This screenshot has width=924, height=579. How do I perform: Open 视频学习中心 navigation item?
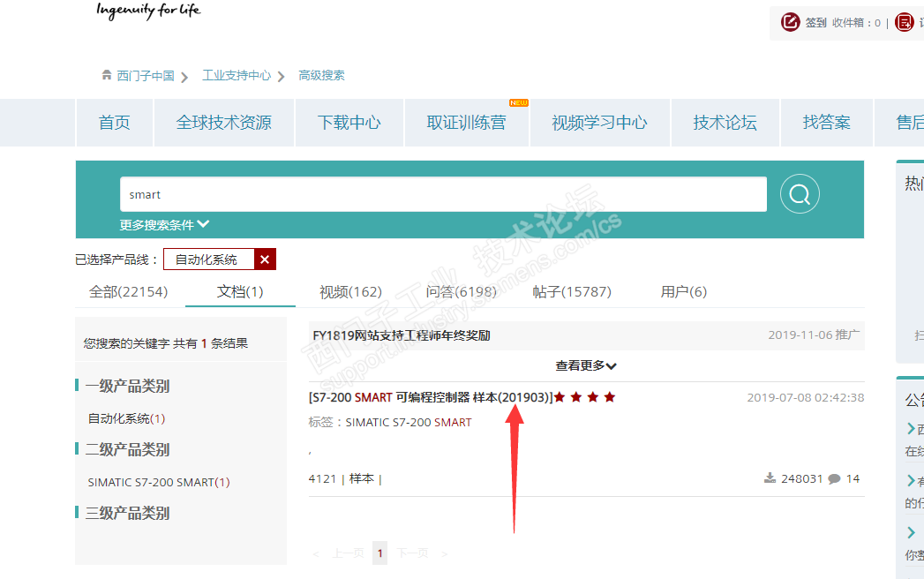(x=600, y=123)
